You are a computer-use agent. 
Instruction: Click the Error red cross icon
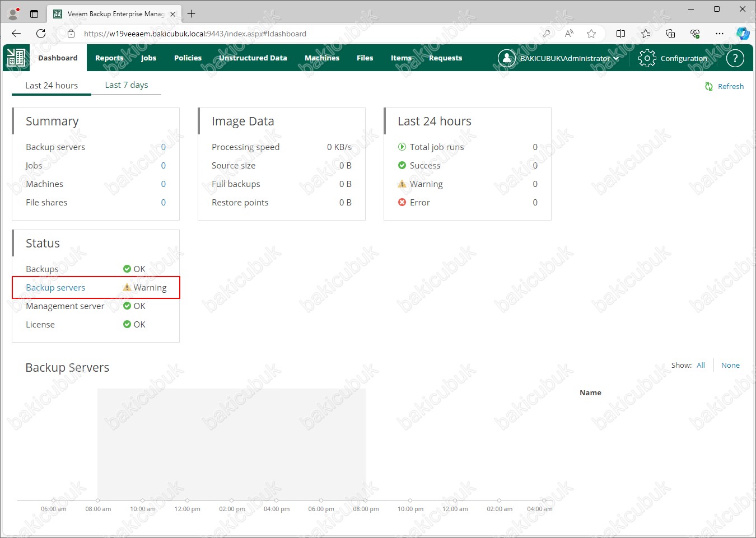[x=402, y=202]
